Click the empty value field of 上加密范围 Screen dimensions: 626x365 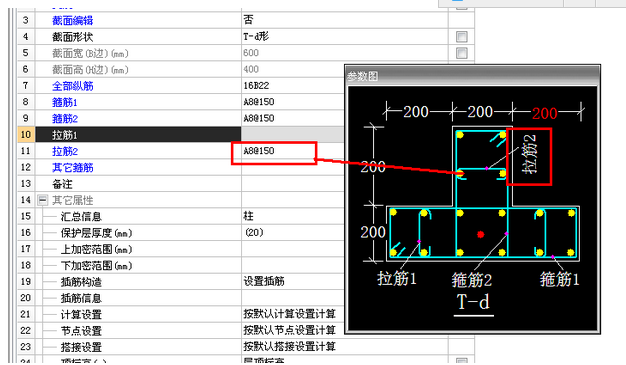(x=292, y=249)
